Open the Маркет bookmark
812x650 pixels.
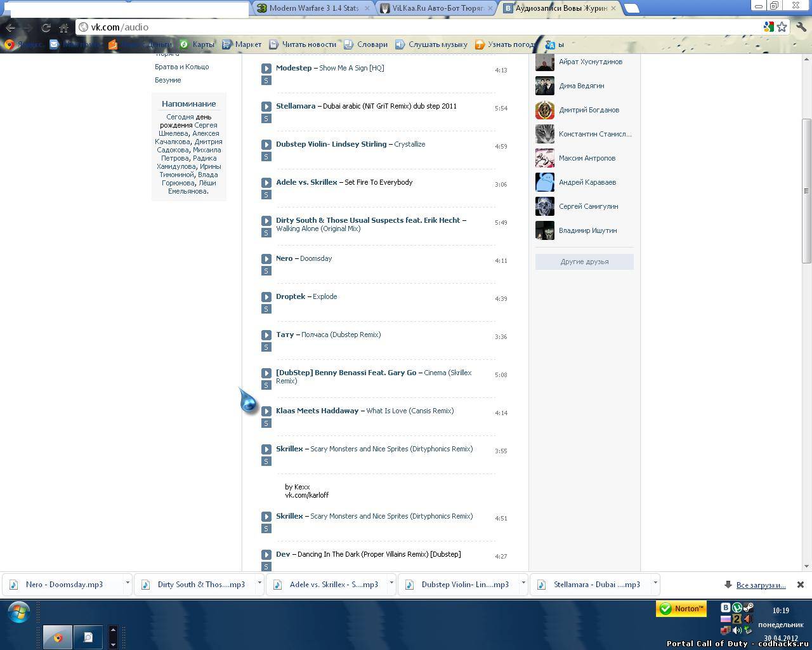point(242,44)
